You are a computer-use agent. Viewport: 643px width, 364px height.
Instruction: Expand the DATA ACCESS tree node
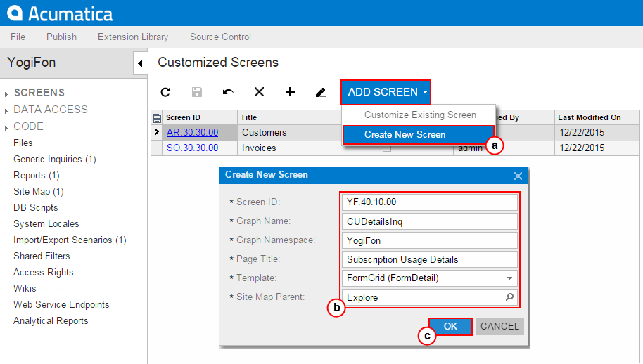(x=7, y=110)
